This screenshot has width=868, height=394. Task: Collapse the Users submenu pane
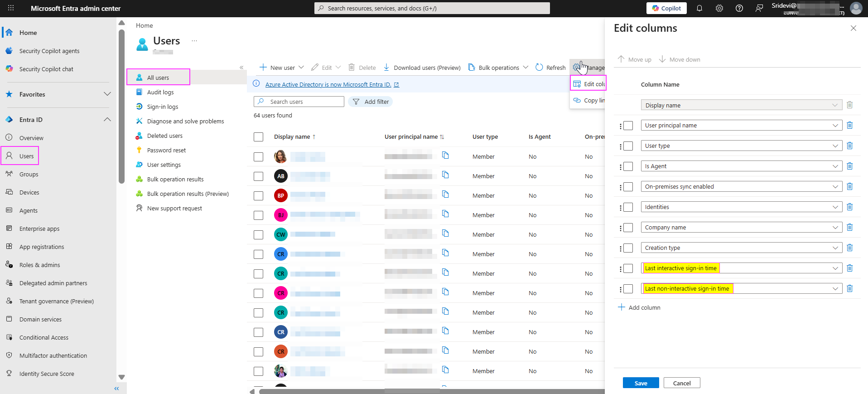tap(241, 68)
